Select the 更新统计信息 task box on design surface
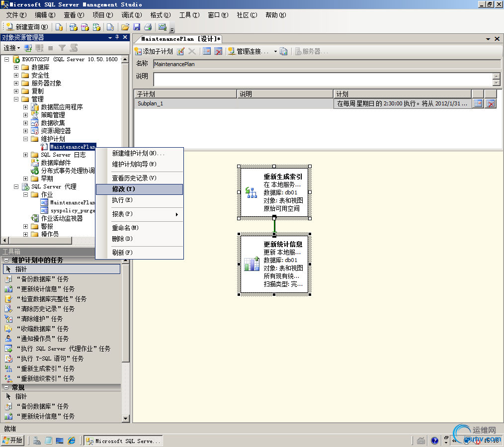Screen dimensions: 504x447 274,264
